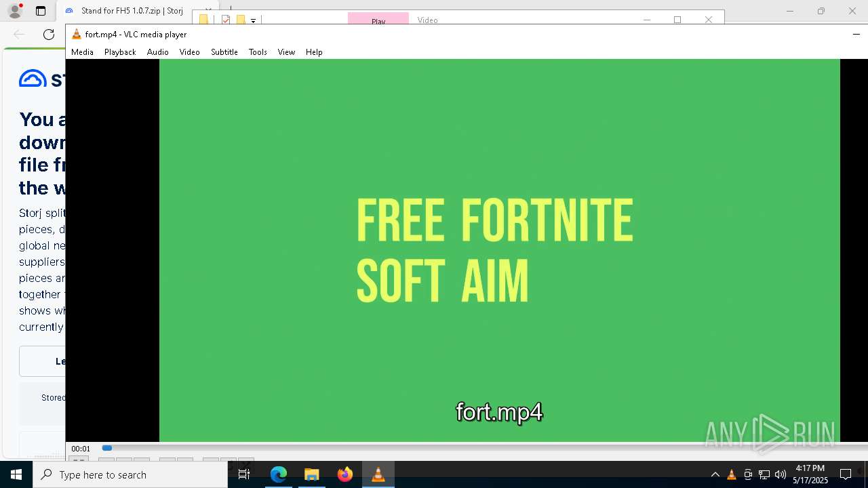Open the Subtitle menu in VLC
The height and width of the screenshot is (488, 868).
pyautogui.click(x=224, y=52)
